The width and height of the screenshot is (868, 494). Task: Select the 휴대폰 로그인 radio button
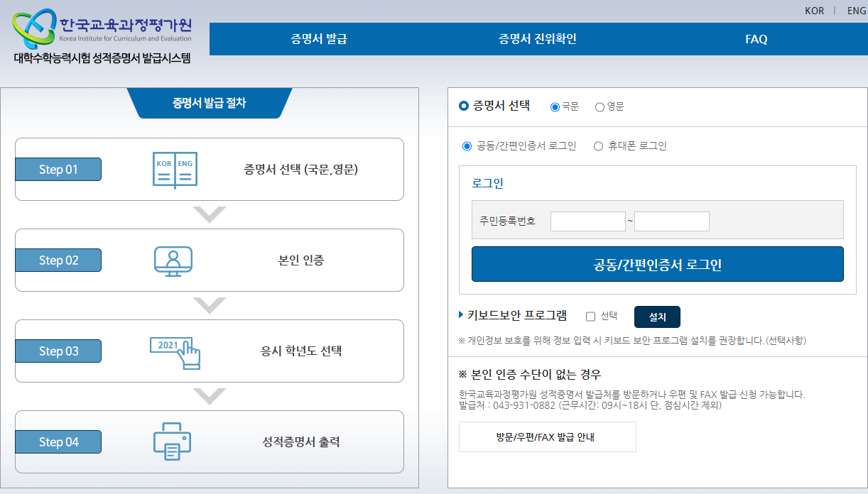point(597,146)
